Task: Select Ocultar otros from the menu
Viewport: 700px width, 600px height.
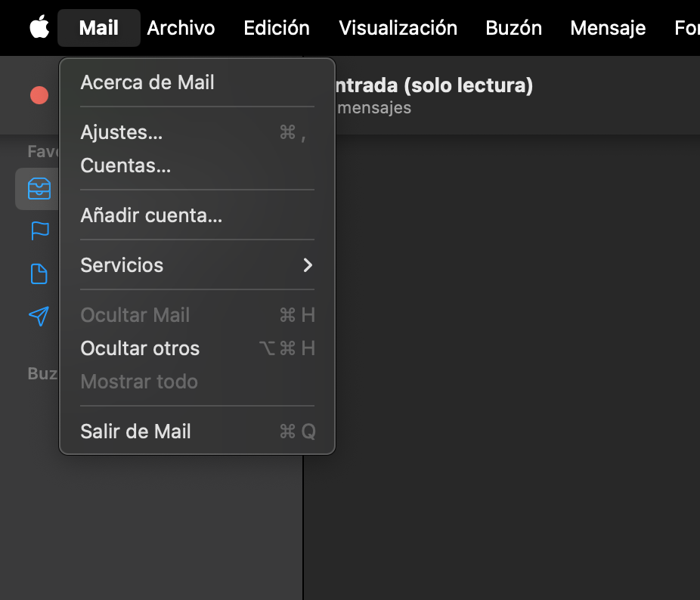Action: [x=139, y=348]
